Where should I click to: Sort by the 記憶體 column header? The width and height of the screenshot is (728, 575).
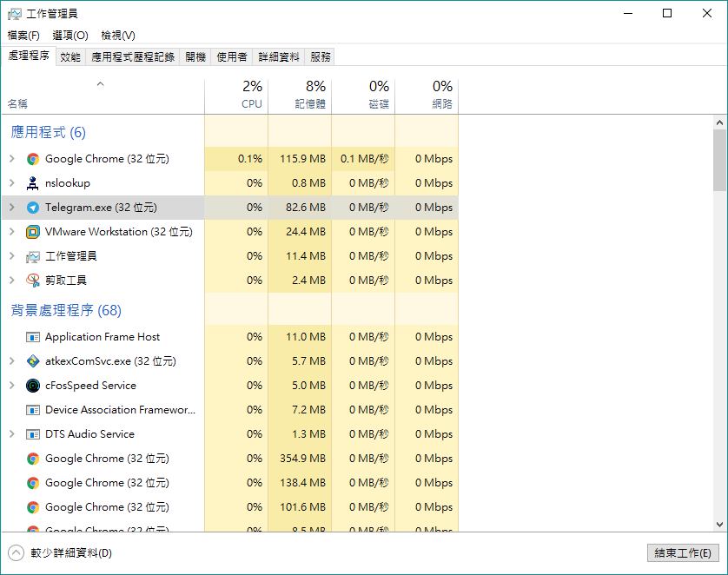click(300, 96)
